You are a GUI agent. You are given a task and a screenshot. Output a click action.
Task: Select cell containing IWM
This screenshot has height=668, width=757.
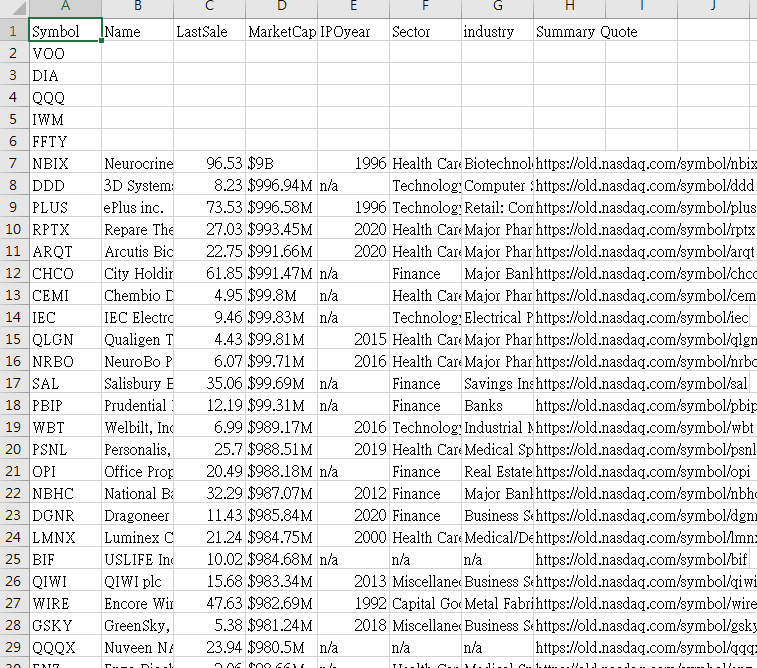click(65, 119)
